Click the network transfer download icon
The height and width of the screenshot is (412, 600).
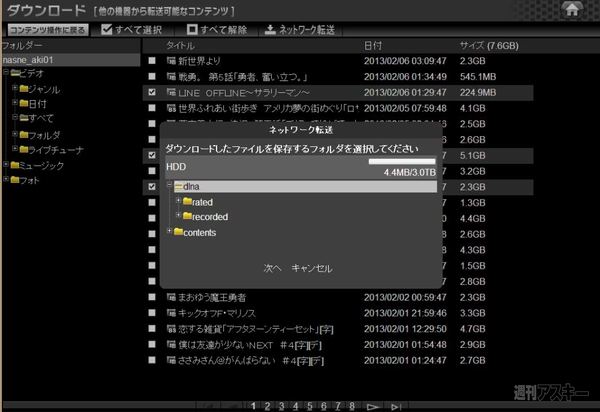270,29
